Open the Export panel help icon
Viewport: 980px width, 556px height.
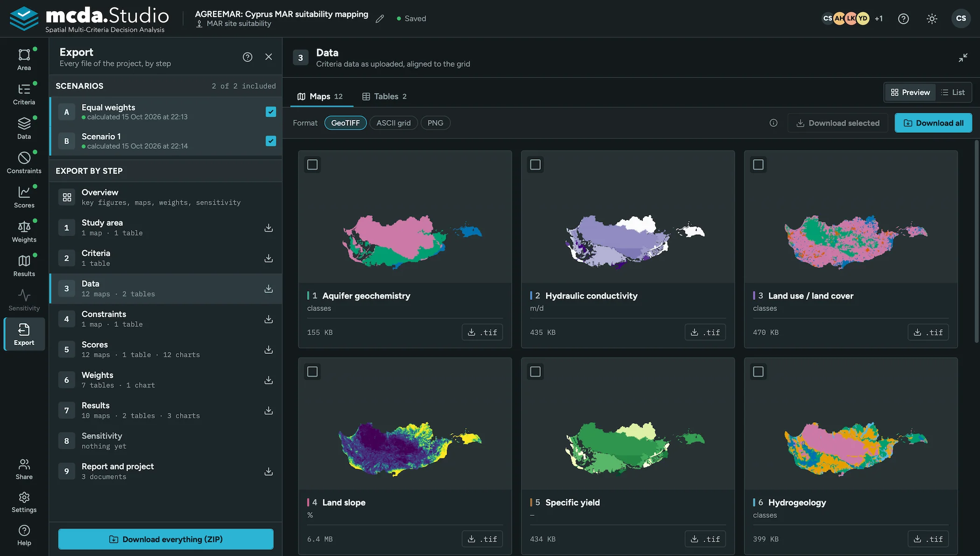[x=247, y=57]
